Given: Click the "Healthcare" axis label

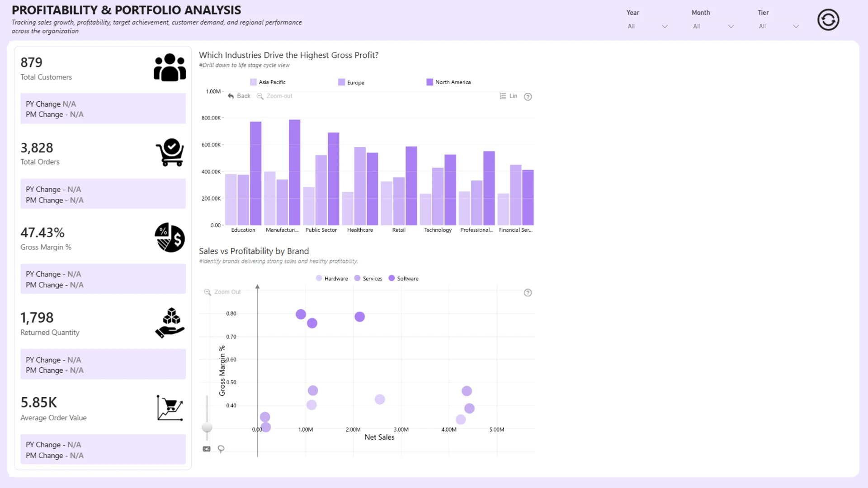Looking at the screenshot, I should click(360, 230).
